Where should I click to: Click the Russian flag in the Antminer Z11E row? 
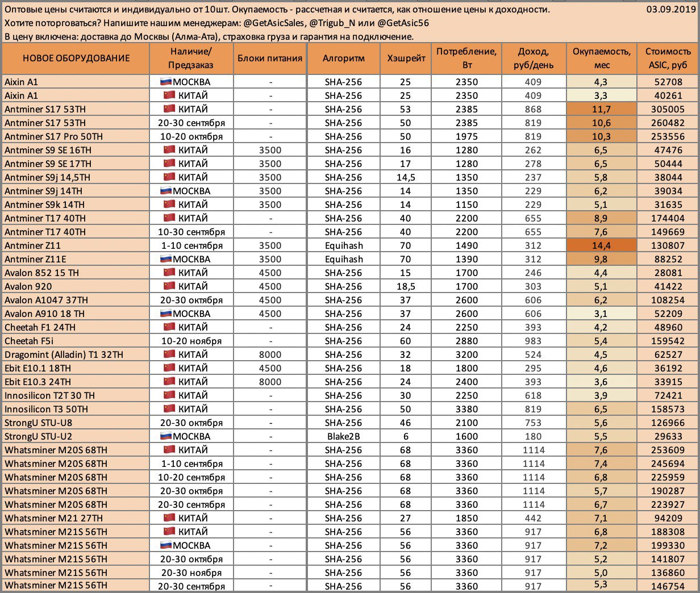166,259
